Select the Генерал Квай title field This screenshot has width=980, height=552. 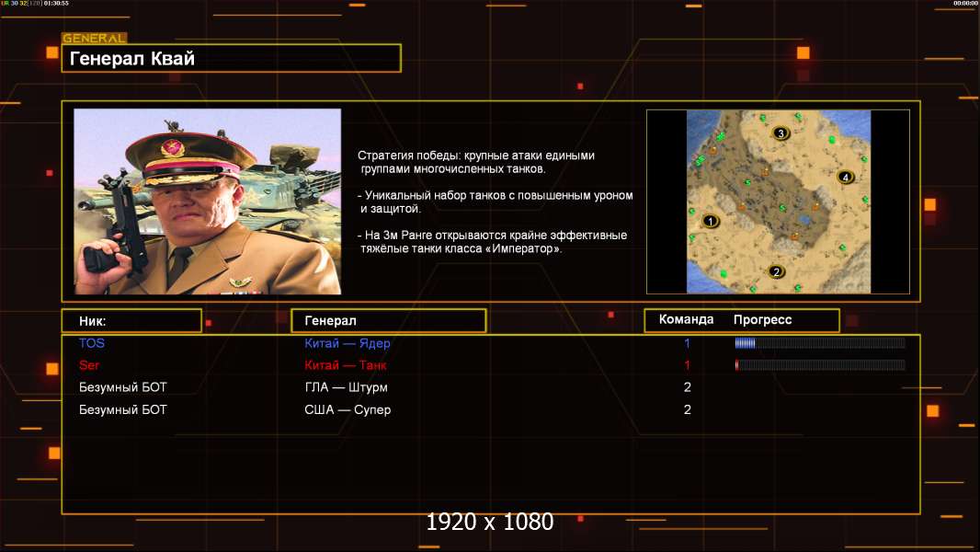point(232,58)
